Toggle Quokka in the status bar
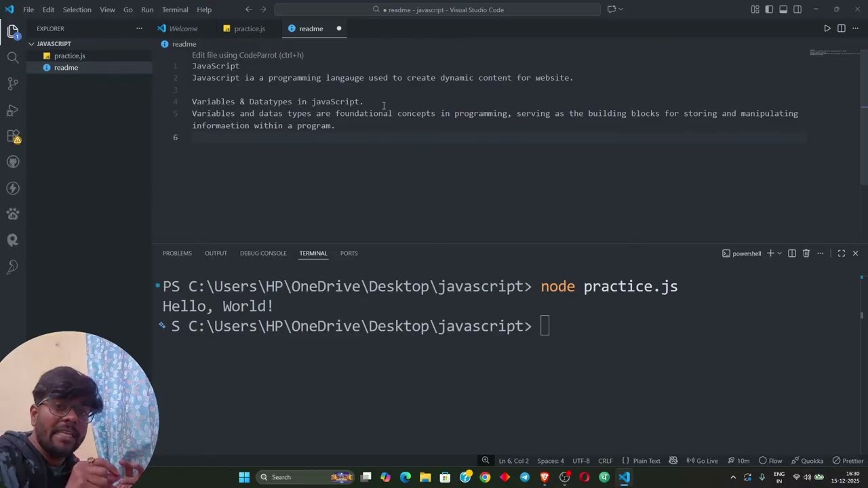 click(808, 461)
